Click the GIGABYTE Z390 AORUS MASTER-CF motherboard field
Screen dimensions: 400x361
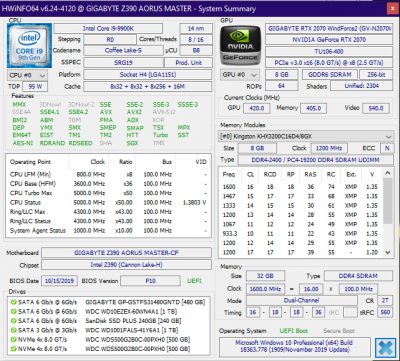pyautogui.click(x=126, y=253)
